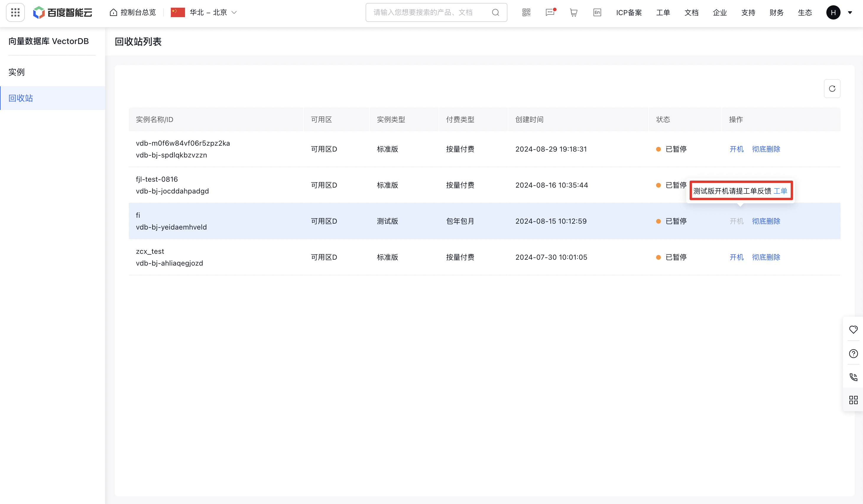Image resolution: width=863 pixels, height=504 pixels.
Task: Click instance ID vdb-bj-yeidaemhveld
Action: [x=171, y=227]
